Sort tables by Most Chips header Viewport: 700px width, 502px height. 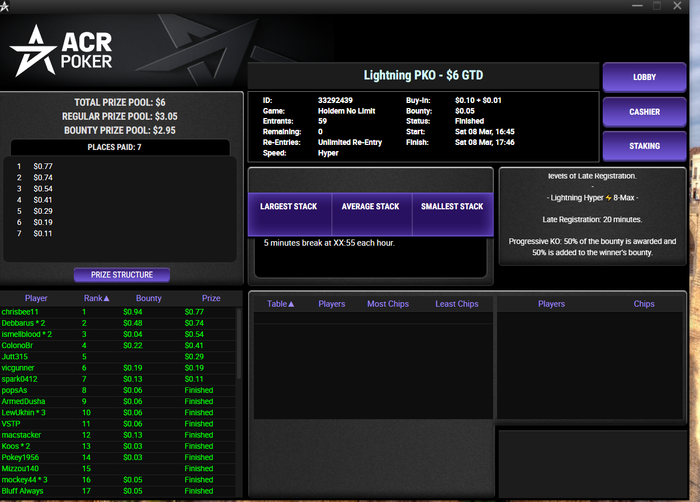(x=388, y=304)
